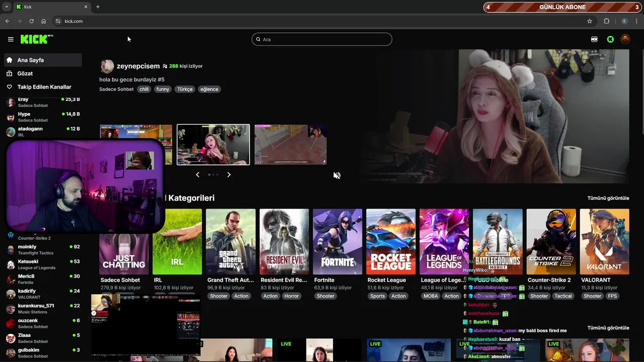
Task: Open Takip Edilen Kanallar
Action: 43,87
